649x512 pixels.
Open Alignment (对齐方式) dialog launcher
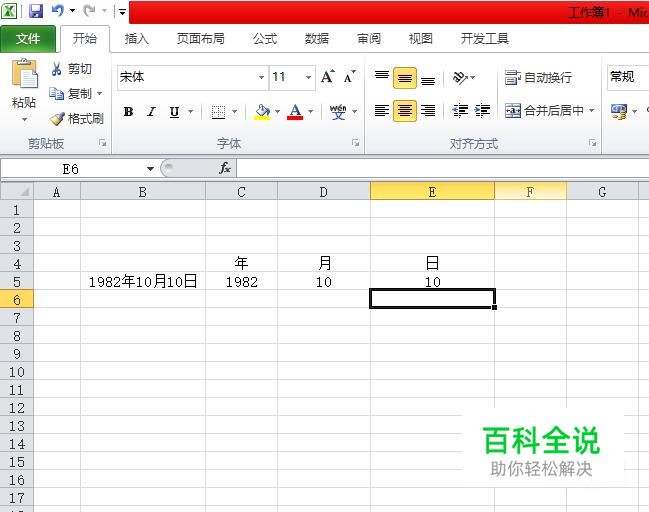(x=593, y=143)
